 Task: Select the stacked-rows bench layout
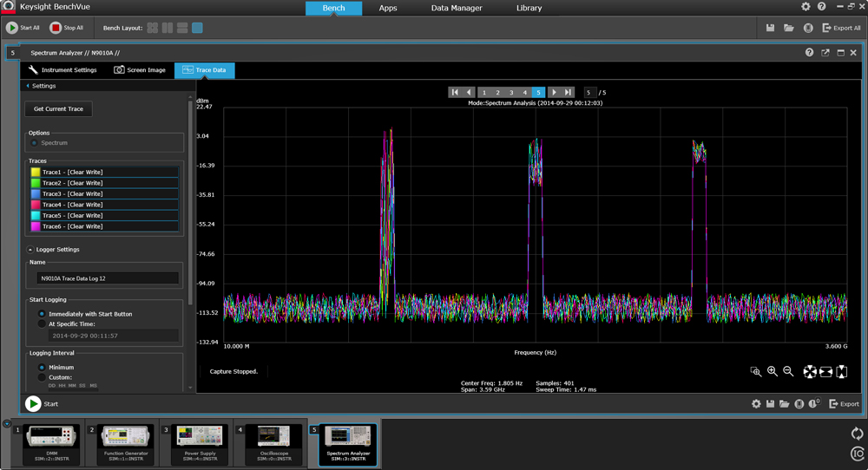coord(182,29)
